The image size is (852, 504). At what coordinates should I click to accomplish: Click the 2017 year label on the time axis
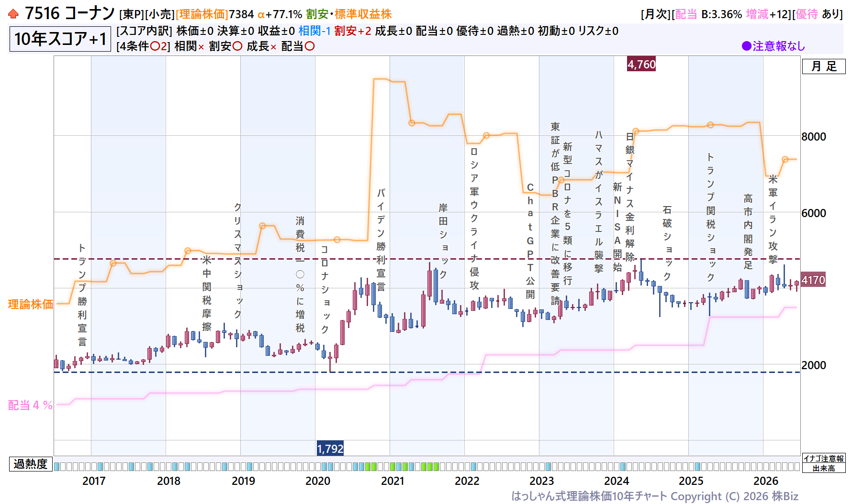[x=94, y=481]
